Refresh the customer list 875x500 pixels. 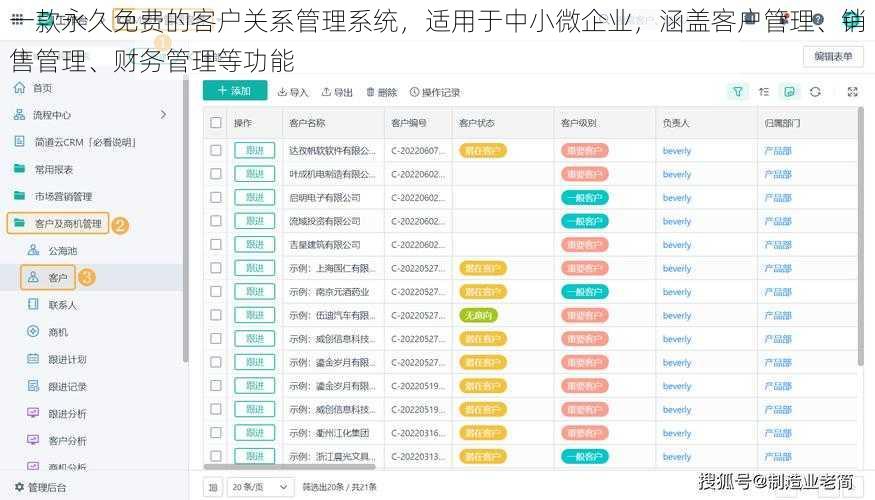click(815, 92)
